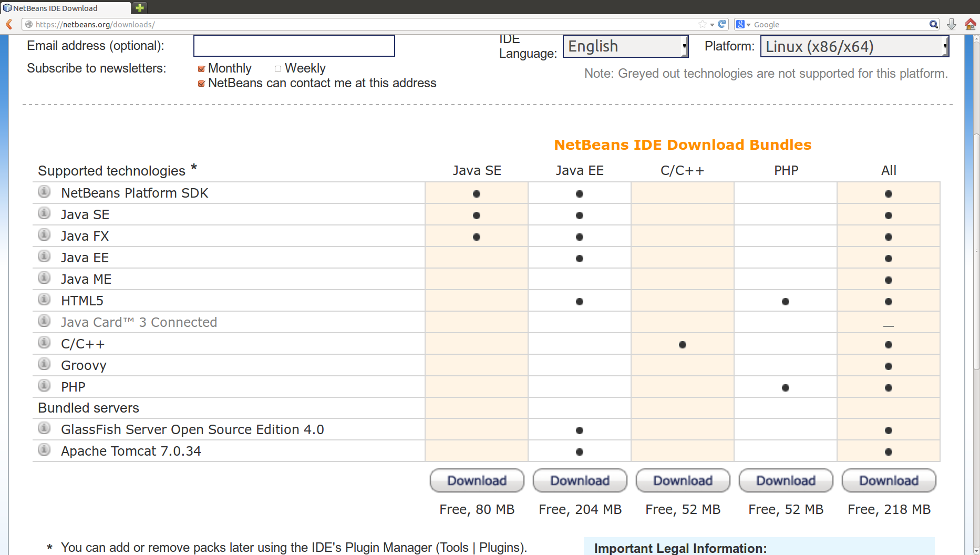Image resolution: width=980 pixels, height=555 pixels.
Task: Click 'Important Legal Information' heading
Action: 680,548
